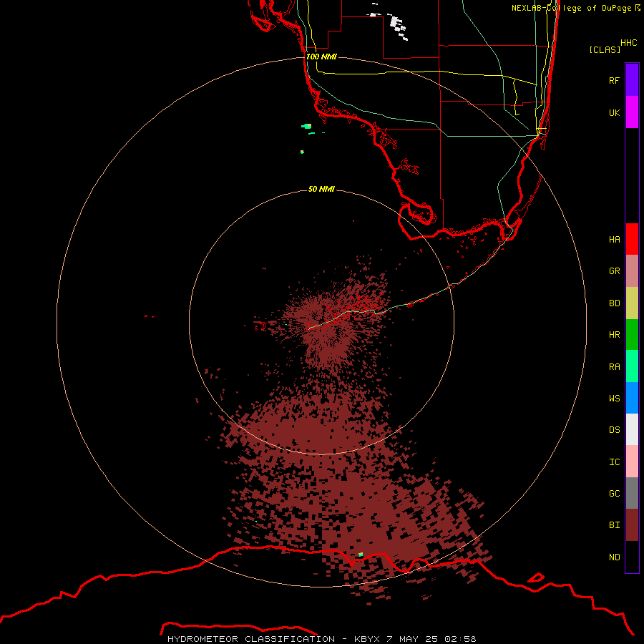644x644 pixels.
Task: Click the HA red legend swatch
Action: click(632, 239)
